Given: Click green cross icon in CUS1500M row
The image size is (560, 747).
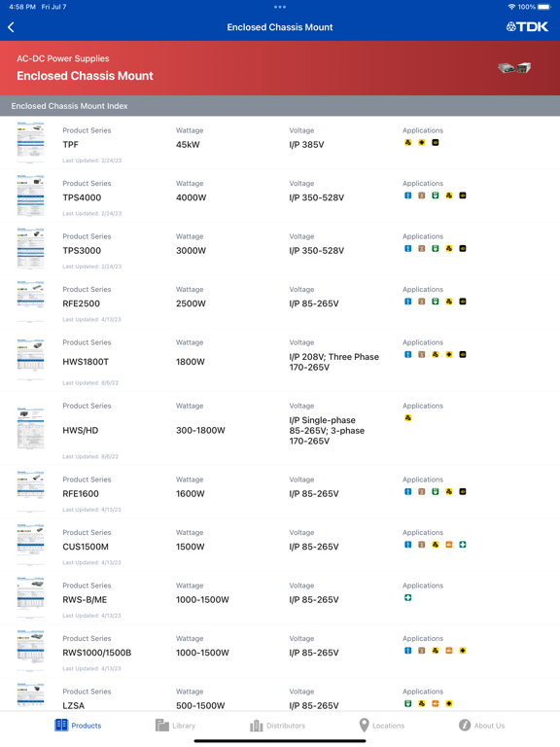Looking at the screenshot, I should tap(463, 545).
